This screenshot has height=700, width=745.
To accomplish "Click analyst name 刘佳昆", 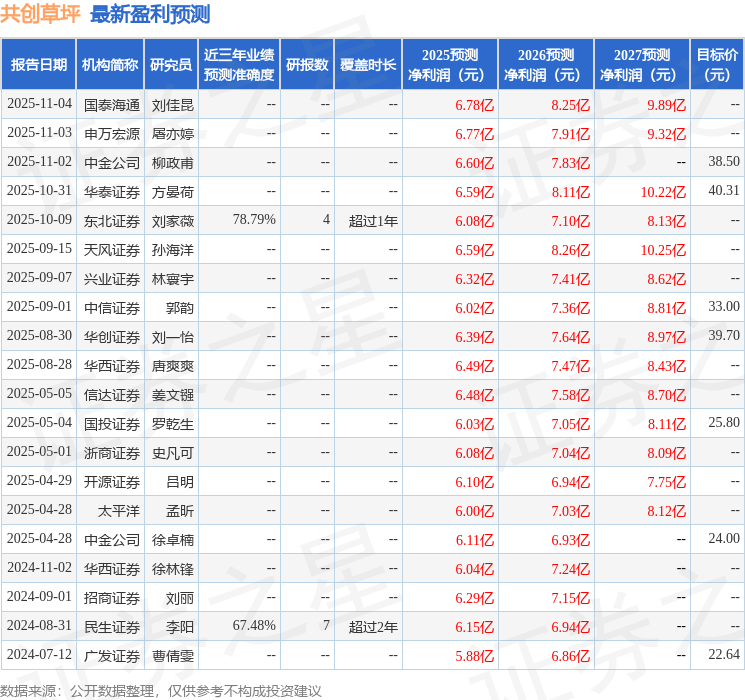I will [173, 105].
